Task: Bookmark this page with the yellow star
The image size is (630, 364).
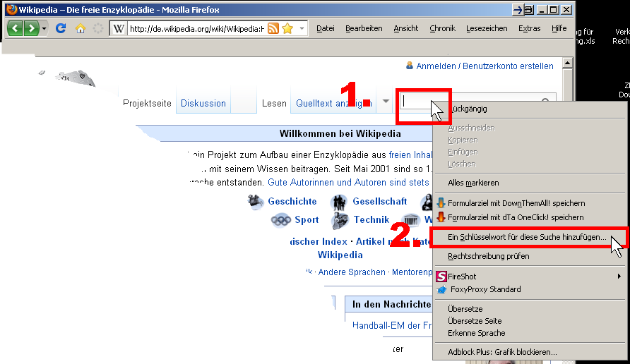Action: point(287,28)
